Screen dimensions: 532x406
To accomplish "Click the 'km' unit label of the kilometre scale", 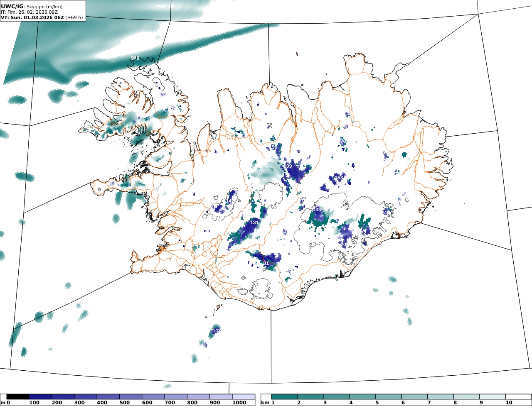I will (265, 403).
